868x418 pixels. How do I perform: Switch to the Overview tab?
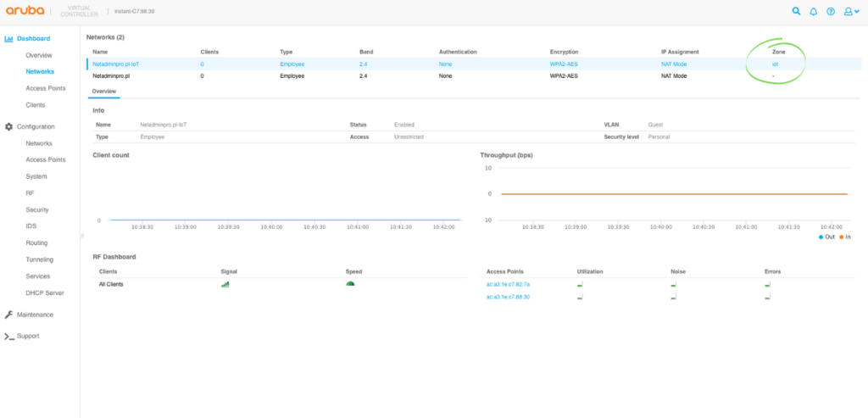pyautogui.click(x=103, y=91)
